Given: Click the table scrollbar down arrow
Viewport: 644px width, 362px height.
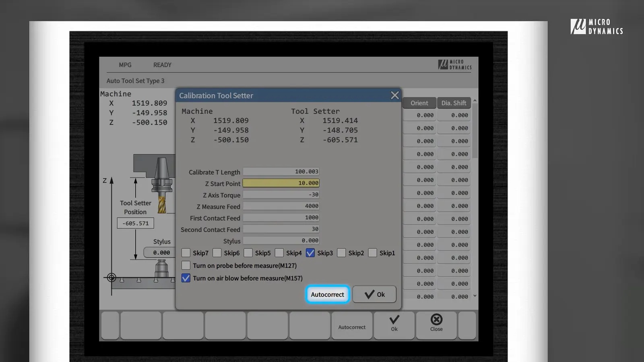Looking at the screenshot, I should pos(475,296).
